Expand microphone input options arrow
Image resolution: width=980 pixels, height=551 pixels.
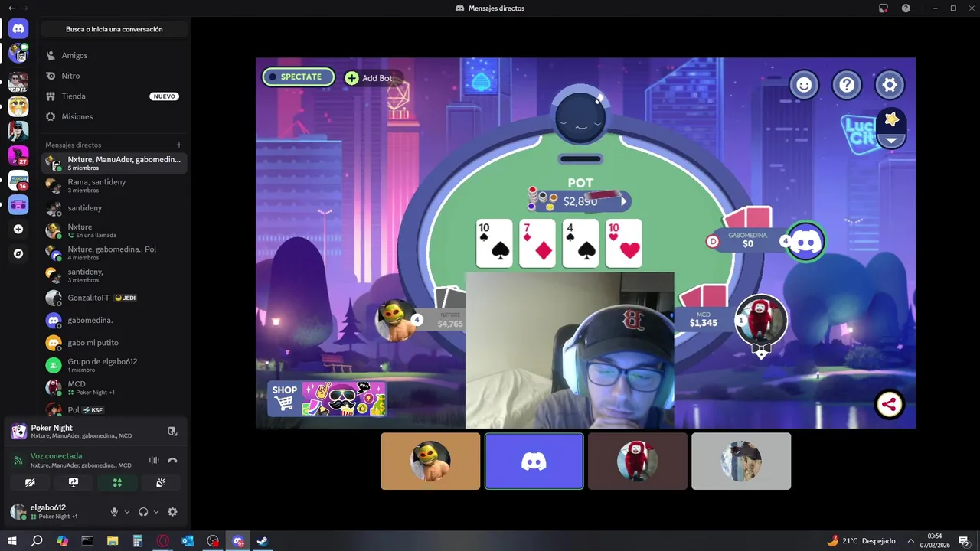pos(127,512)
